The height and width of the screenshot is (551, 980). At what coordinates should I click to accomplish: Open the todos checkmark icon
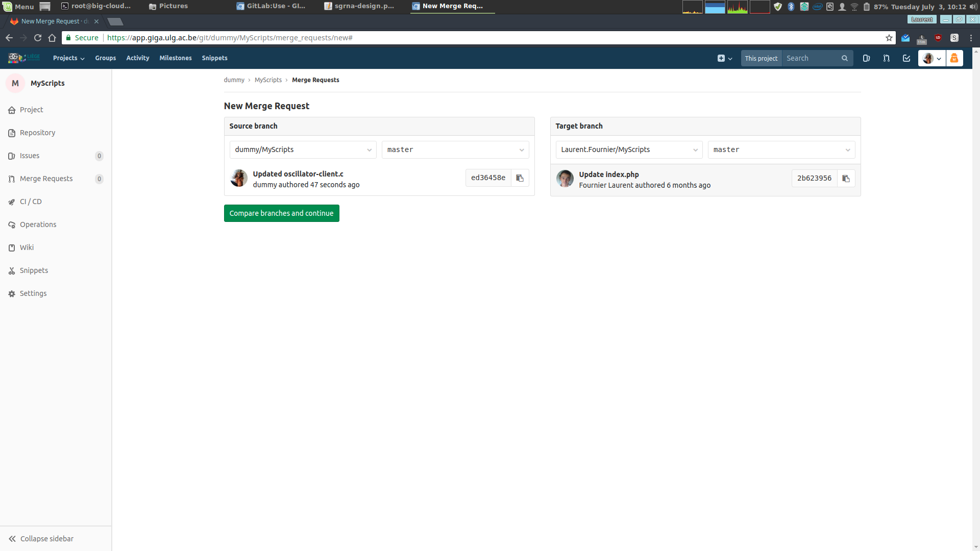(906, 58)
